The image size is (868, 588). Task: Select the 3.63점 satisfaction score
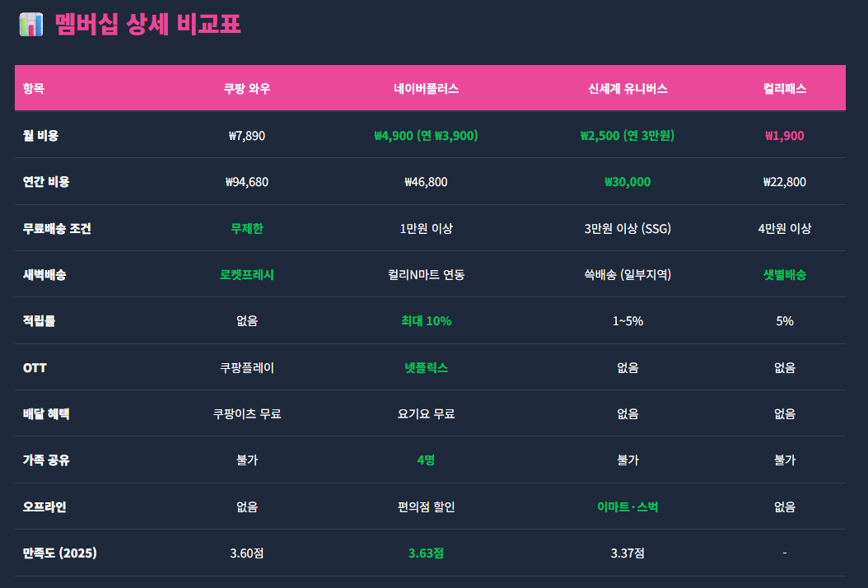426,553
